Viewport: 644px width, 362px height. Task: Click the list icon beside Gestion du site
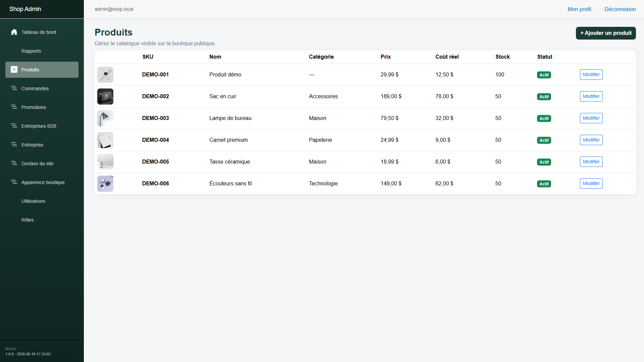pos(14,164)
